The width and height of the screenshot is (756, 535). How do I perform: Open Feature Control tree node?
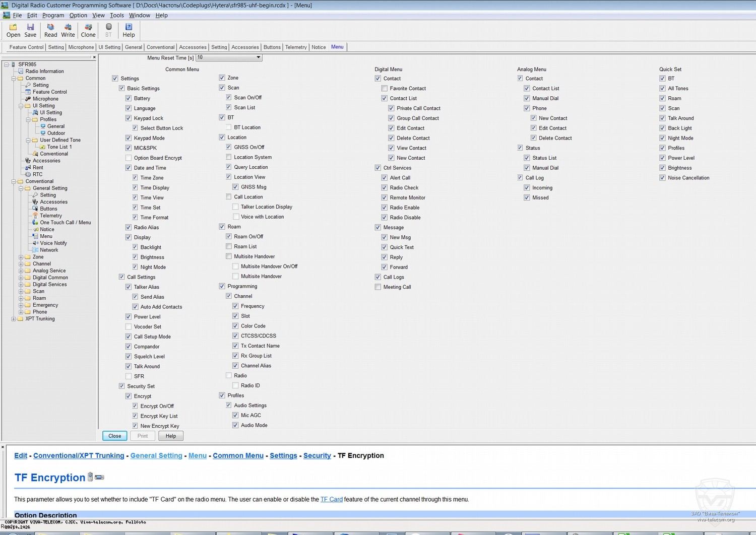49,92
